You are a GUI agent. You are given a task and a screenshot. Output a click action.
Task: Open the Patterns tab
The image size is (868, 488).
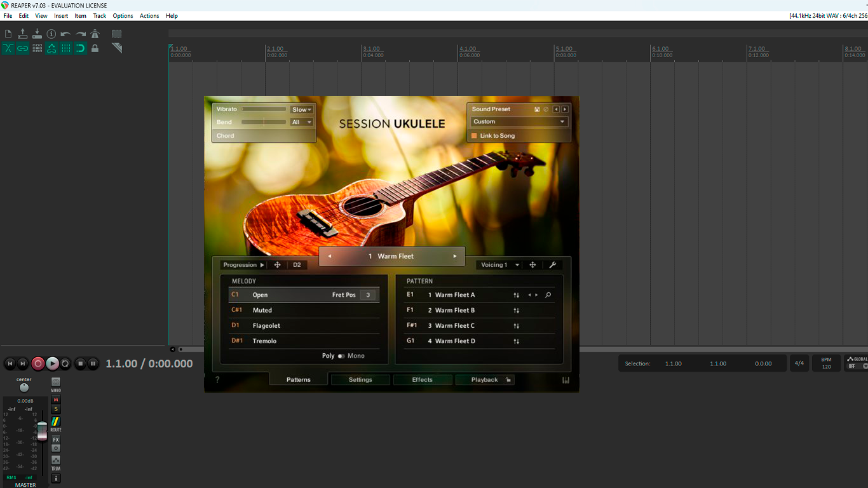point(299,379)
